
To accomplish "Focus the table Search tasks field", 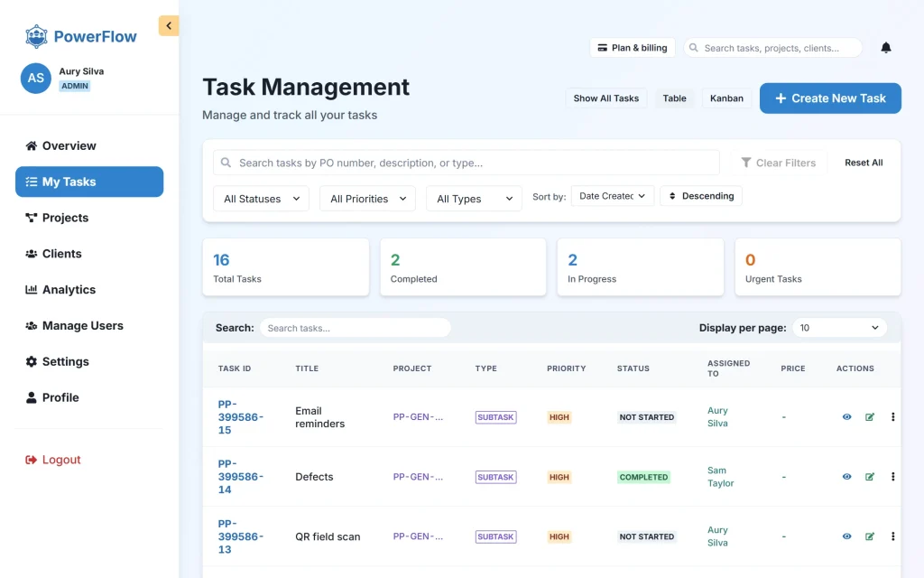I will (356, 328).
